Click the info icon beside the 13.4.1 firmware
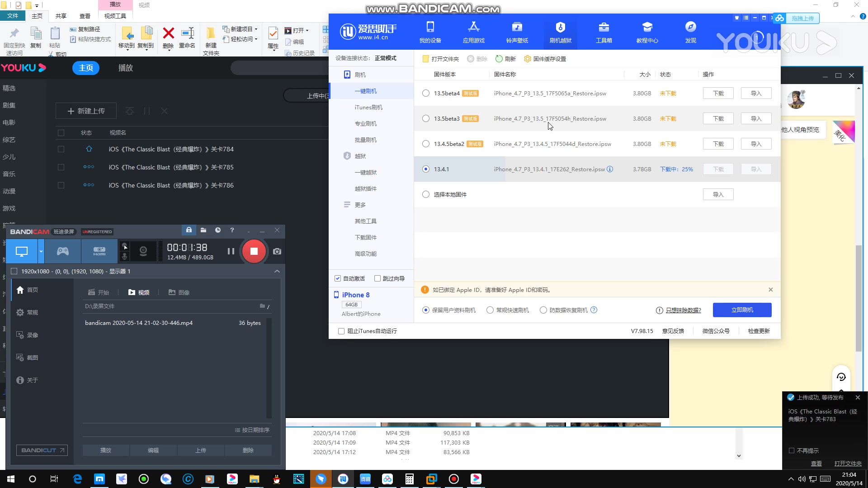This screenshot has width=868, height=488. 610,169
